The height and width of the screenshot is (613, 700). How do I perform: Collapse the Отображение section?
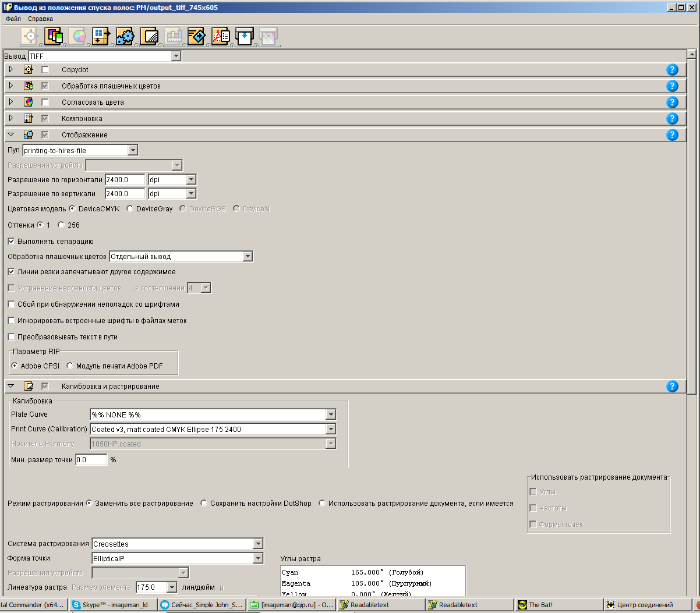(x=11, y=134)
